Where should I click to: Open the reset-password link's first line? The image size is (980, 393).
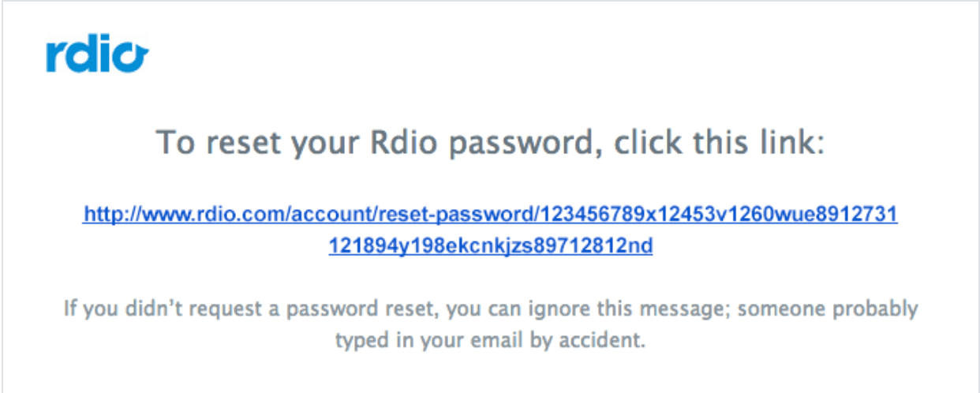pyautogui.click(x=490, y=214)
